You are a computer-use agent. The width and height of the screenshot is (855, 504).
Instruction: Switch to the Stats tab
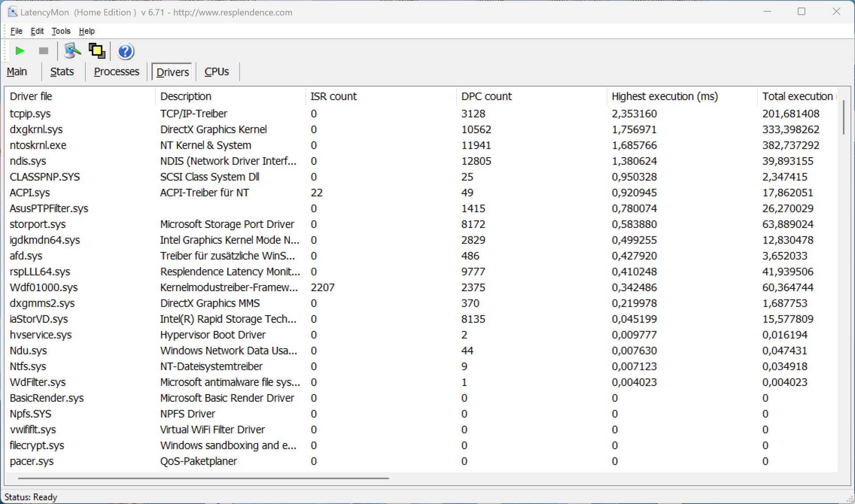pos(62,72)
